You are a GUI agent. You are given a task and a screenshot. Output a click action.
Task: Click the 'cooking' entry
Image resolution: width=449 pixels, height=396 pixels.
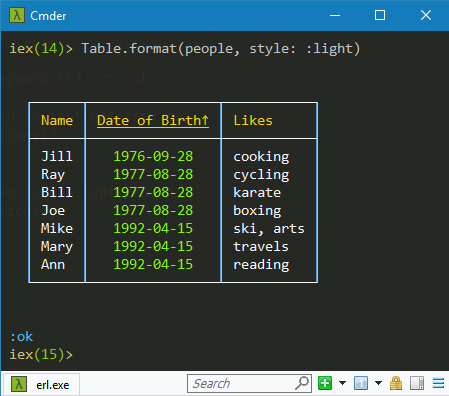point(261,157)
